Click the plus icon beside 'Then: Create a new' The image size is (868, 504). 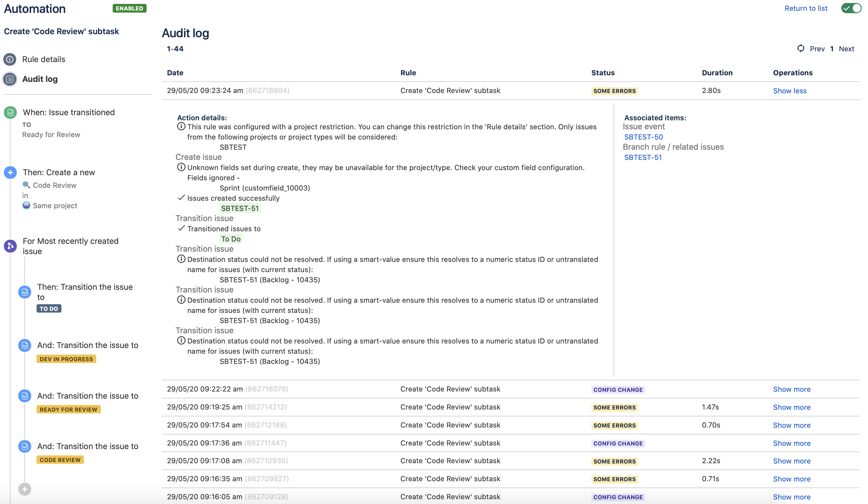(10, 172)
